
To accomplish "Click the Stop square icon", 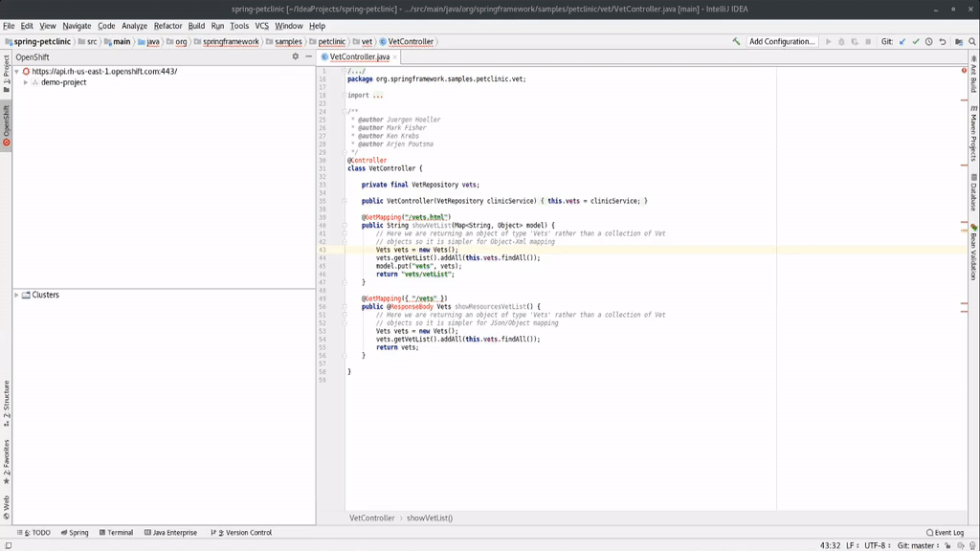I will 867,41.
